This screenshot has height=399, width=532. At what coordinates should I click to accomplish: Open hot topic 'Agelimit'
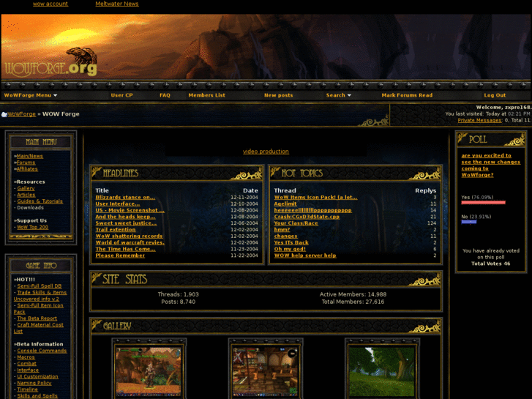[x=285, y=204]
